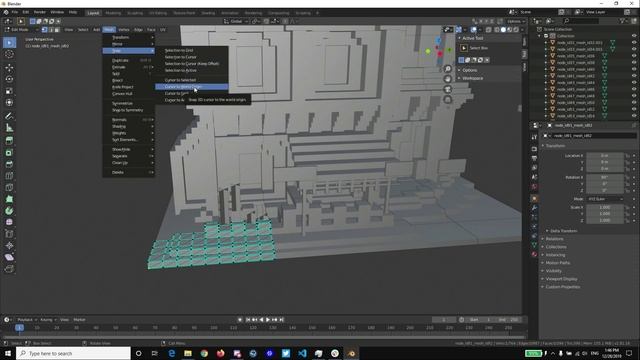Viewport: 640px width, 360px height.
Task: Click the timeline horizontal scrollbar
Action: tap(263, 337)
